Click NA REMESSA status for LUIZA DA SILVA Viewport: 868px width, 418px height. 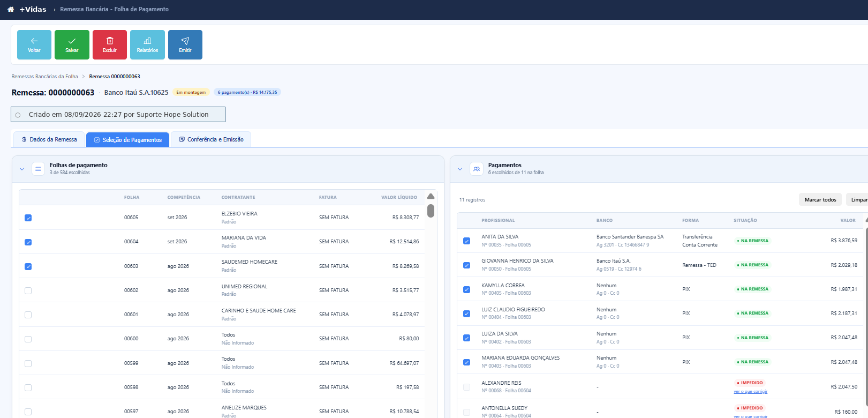click(x=753, y=338)
